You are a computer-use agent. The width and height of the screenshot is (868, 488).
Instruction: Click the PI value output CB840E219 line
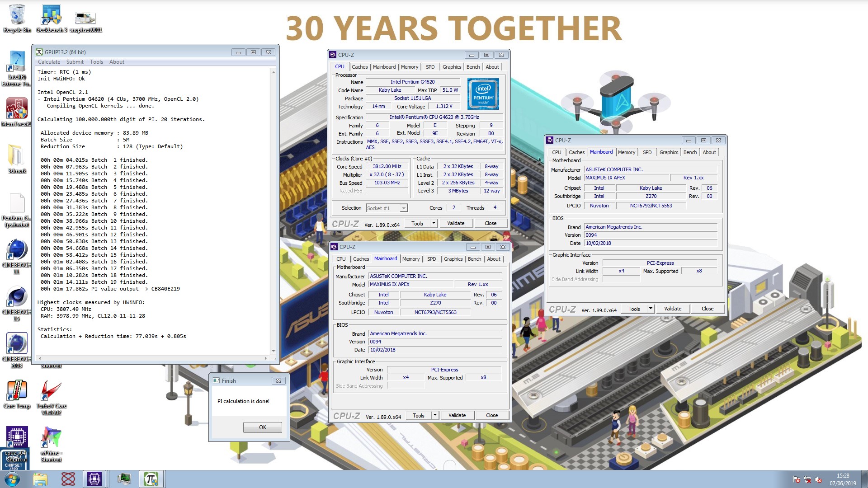[x=110, y=289]
